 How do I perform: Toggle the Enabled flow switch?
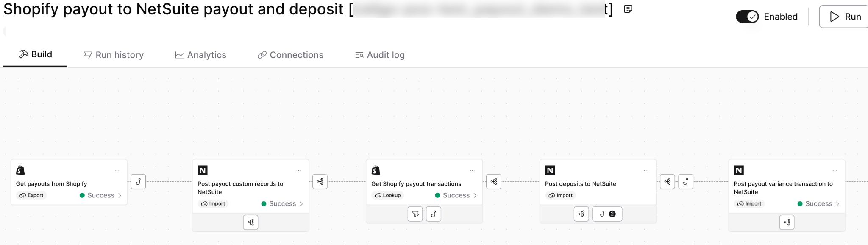[x=747, y=17]
